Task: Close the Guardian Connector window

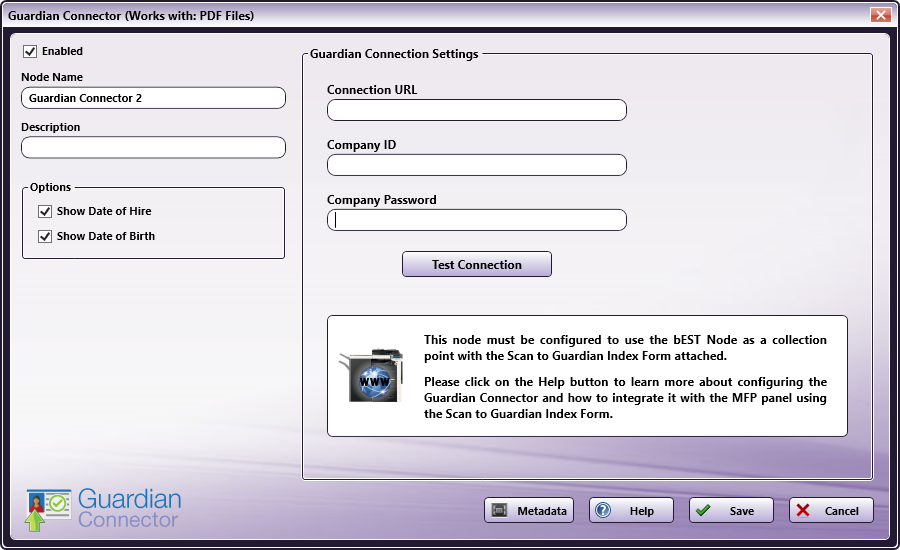Action: tap(880, 15)
